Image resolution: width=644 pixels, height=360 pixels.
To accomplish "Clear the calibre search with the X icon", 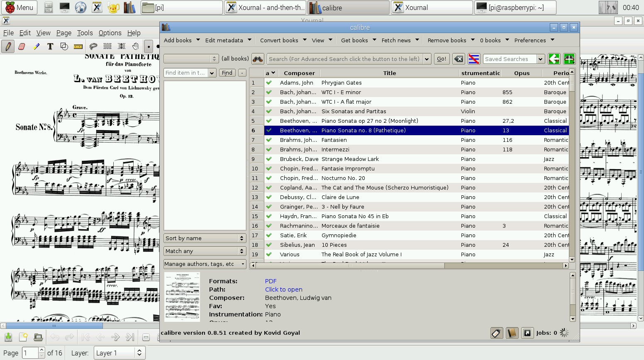I will [x=459, y=59].
